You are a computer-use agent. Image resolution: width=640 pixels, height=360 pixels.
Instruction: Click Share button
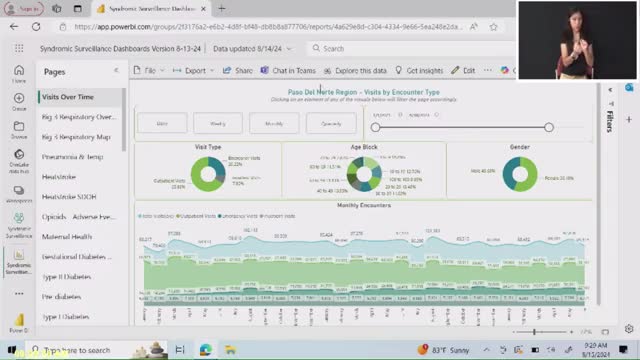point(238,71)
